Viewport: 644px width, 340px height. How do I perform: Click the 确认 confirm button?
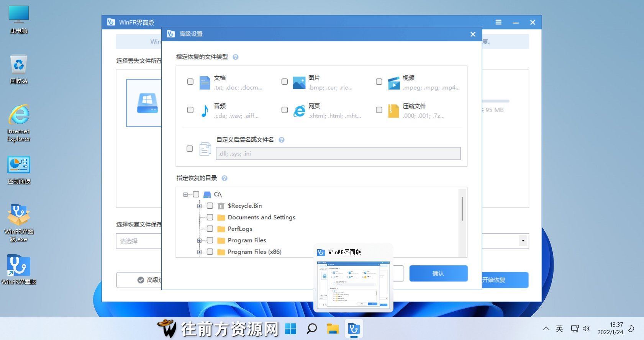pos(438,273)
